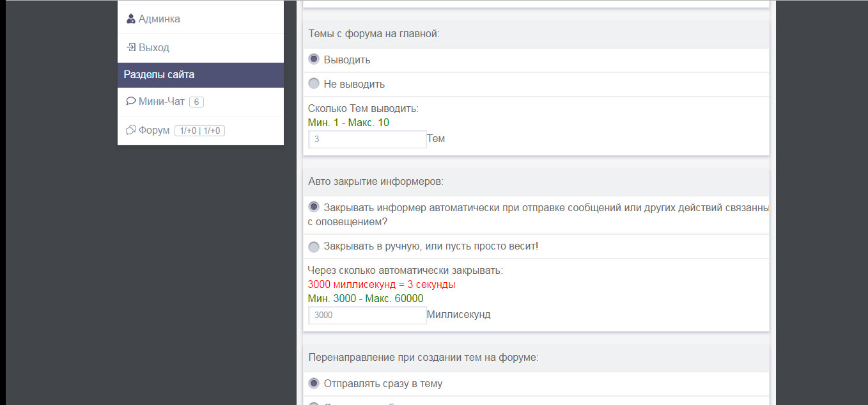Click the Мини-Чат speech bubble icon
Viewport: 868px width, 405px height.
(x=130, y=101)
